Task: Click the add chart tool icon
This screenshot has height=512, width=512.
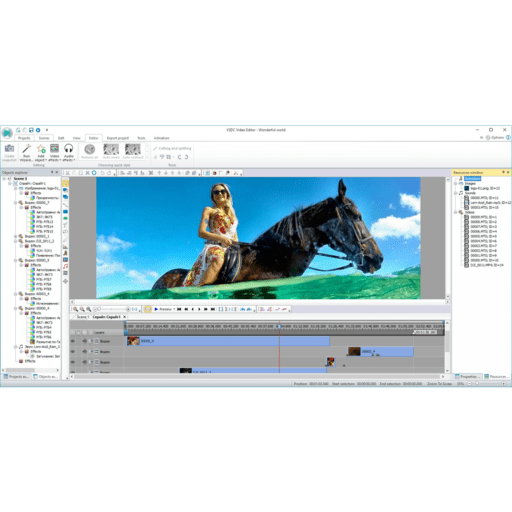Action: click(x=66, y=247)
